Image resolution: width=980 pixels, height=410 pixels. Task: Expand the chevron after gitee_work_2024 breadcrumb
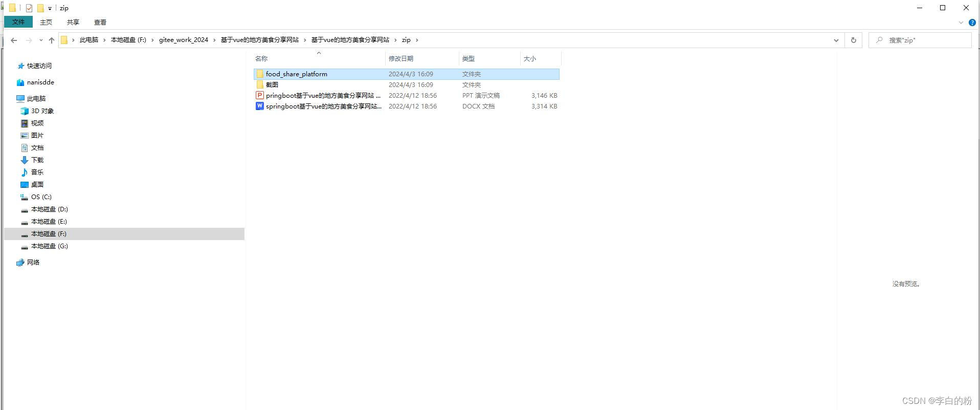point(215,40)
